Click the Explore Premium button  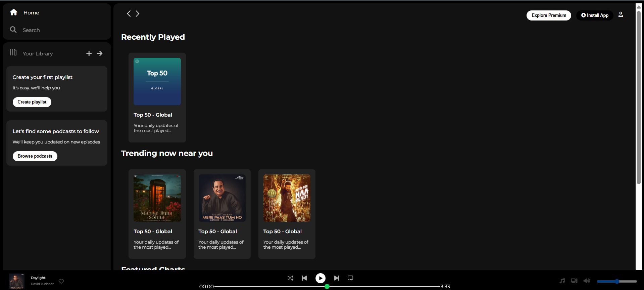[x=549, y=15]
